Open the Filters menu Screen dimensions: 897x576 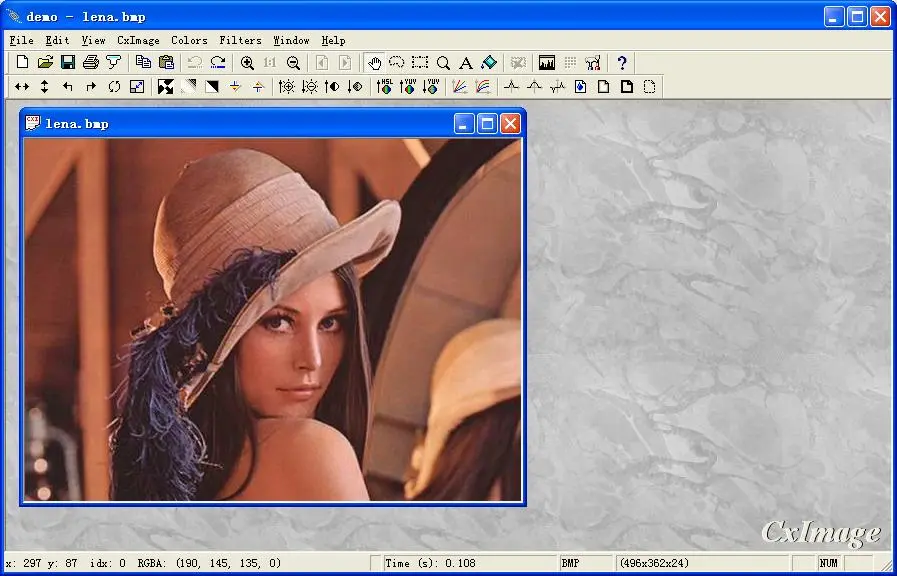point(240,40)
